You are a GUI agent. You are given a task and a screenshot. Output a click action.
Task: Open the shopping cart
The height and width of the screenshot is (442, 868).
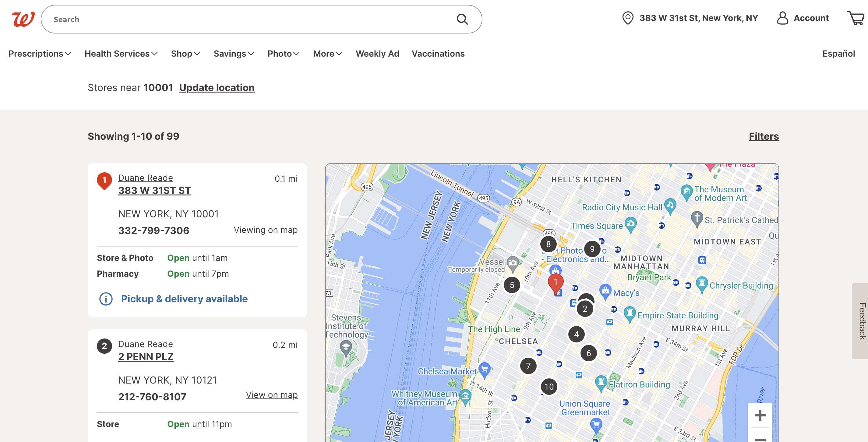pyautogui.click(x=856, y=18)
